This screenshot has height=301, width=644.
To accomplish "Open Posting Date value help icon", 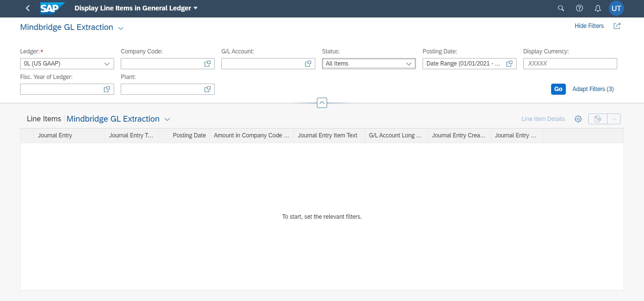I will click(509, 63).
